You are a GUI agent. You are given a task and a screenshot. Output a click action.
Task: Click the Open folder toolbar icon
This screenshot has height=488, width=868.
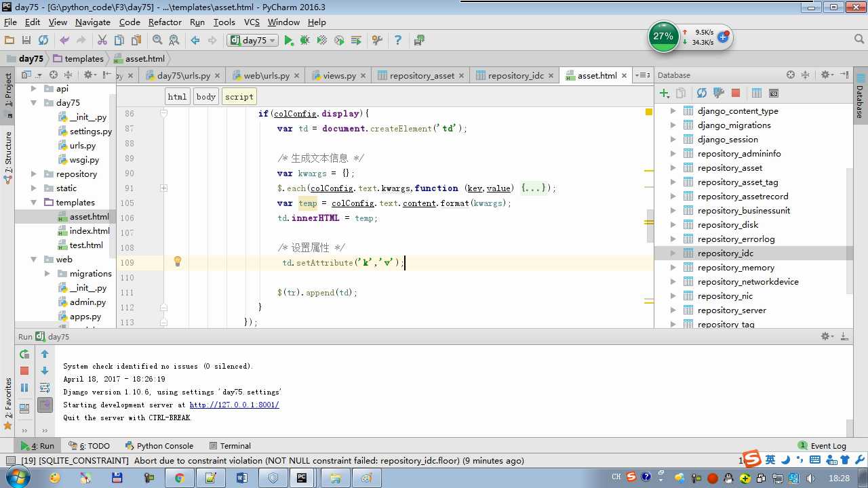pos(9,41)
